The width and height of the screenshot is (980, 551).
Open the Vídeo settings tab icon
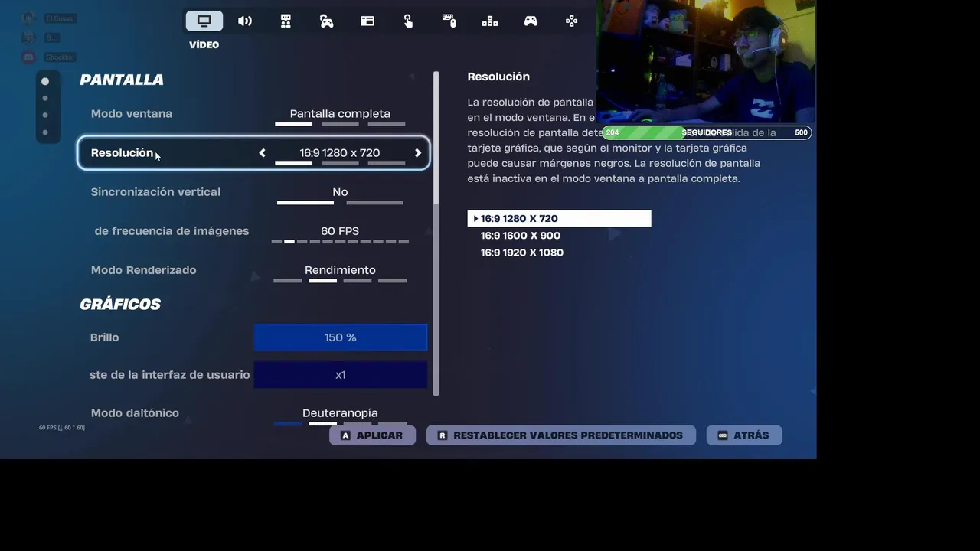coord(204,21)
